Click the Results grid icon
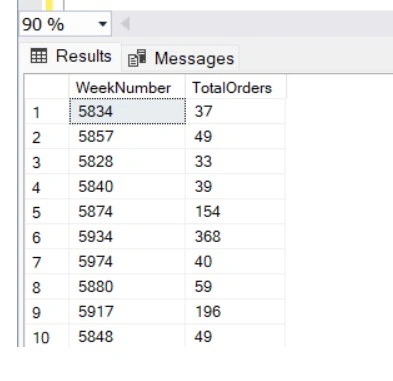Screen dimensions: 393x381 (39, 55)
